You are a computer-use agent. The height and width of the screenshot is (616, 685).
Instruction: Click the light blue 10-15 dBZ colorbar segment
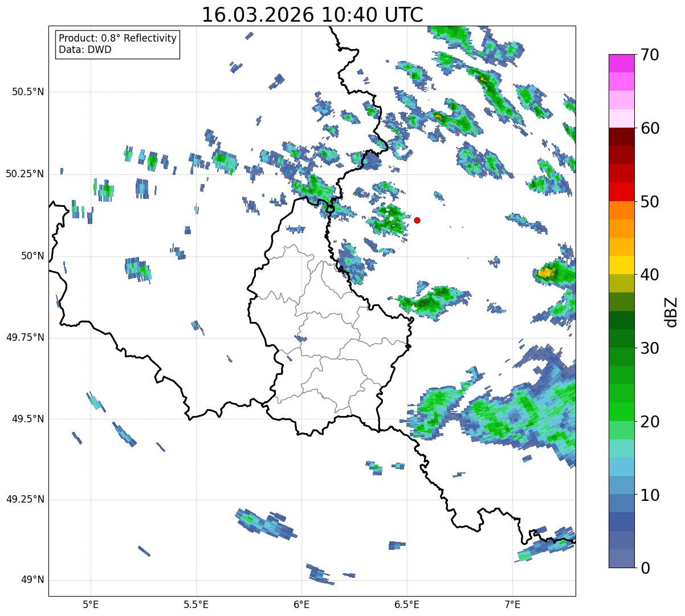coord(621,467)
